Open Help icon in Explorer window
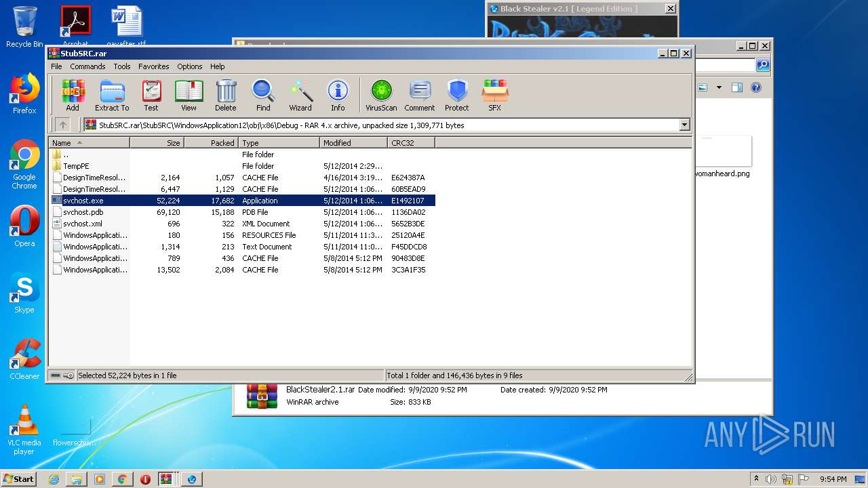The image size is (868, 488). [756, 87]
